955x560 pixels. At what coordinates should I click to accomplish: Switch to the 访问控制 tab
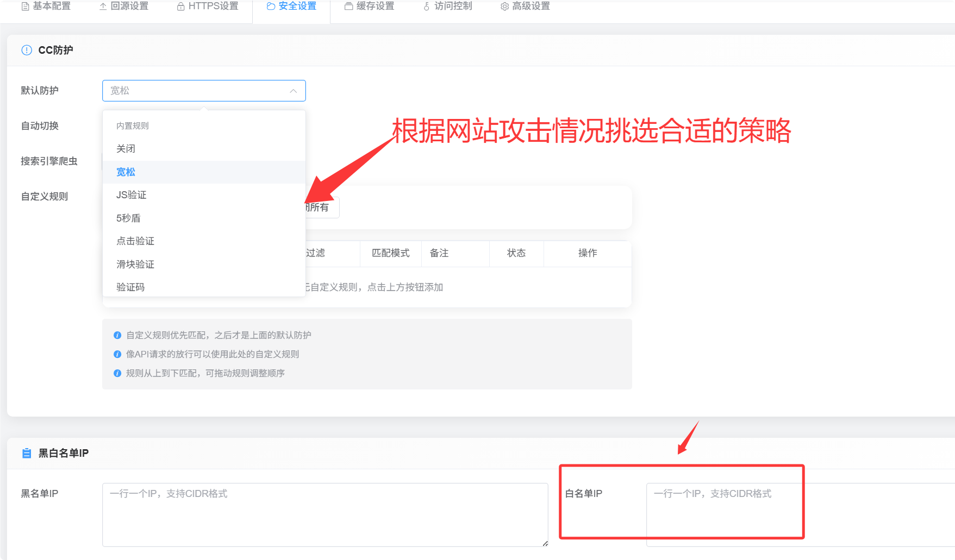[x=453, y=6]
